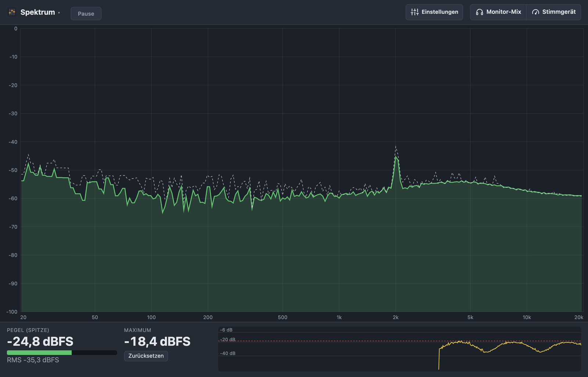Screen dimensions: 588x377
Task: Click the 1k frequency axis label
Action: pyautogui.click(x=339, y=317)
